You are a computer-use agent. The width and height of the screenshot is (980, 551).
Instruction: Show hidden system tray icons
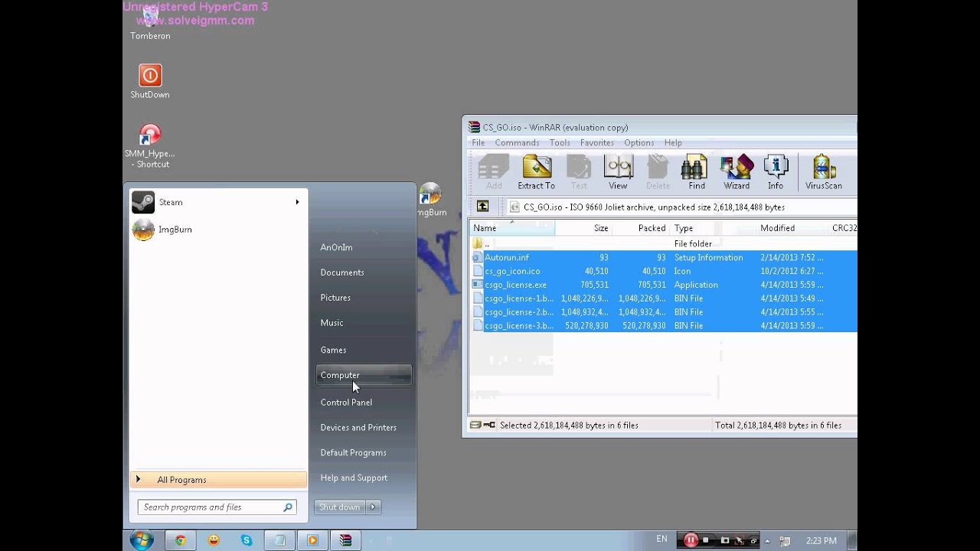(x=768, y=540)
